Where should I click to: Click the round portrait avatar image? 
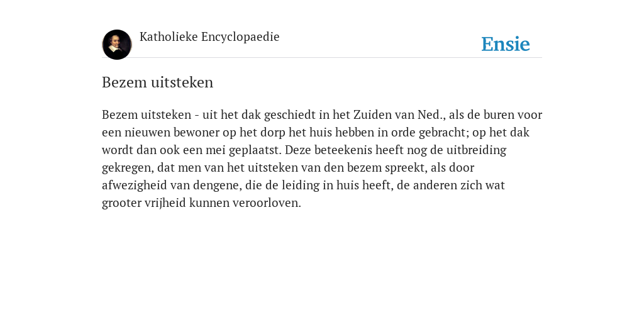coord(117,45)
